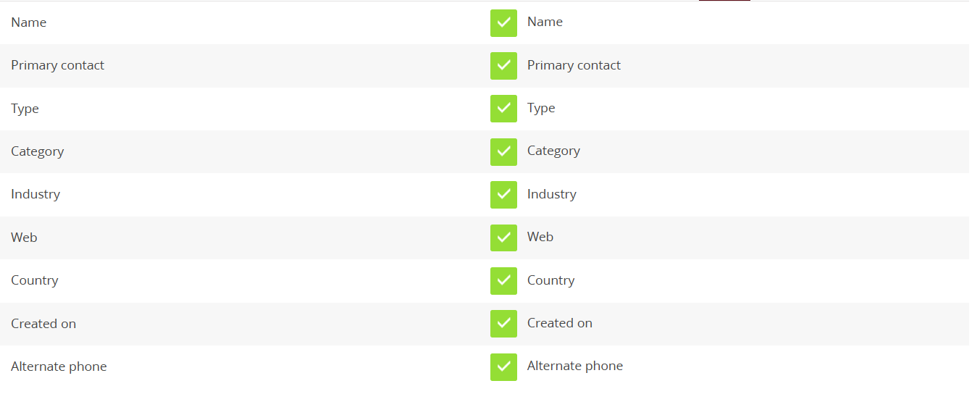Screen dimensions: 980x415
Task: Disable the Created on checkbox
Action: click(x=503, y=324)
